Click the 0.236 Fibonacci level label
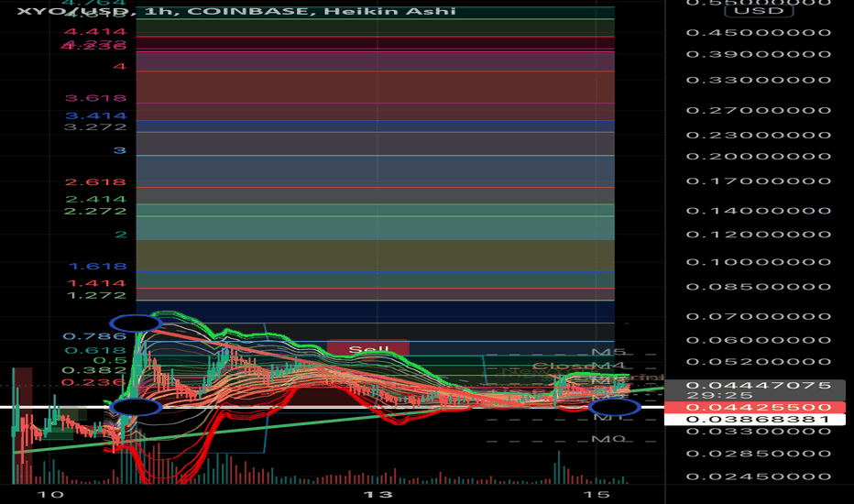Viewport: 854px width, 504px height. 94,382
